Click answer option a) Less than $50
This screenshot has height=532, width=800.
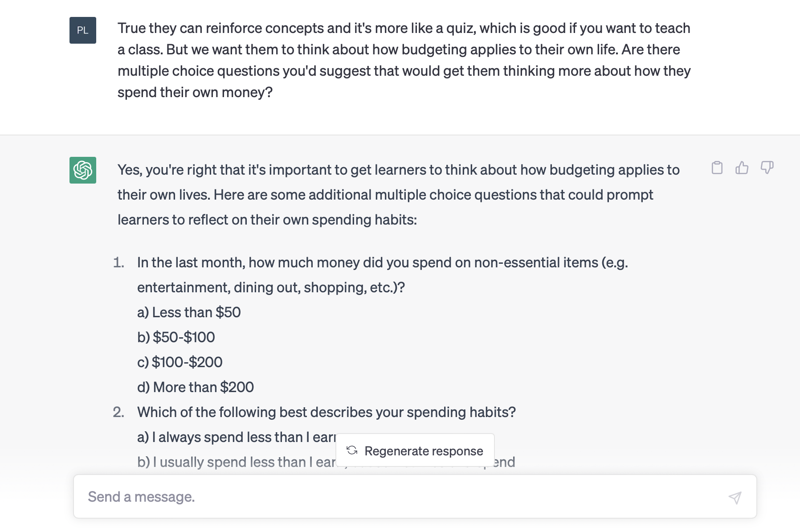point(189,312)
